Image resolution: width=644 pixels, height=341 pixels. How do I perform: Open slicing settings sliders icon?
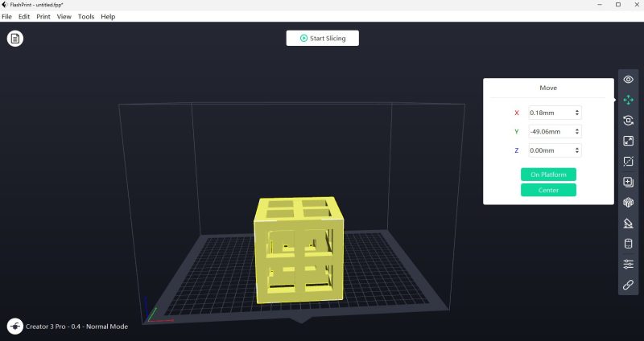point(628,264)
